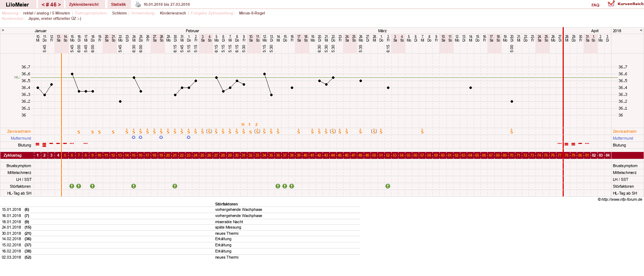Viewport: 644px width, 276px height.
Task: Click the H peak-day marker above day 31
Action: click(243, 124)
